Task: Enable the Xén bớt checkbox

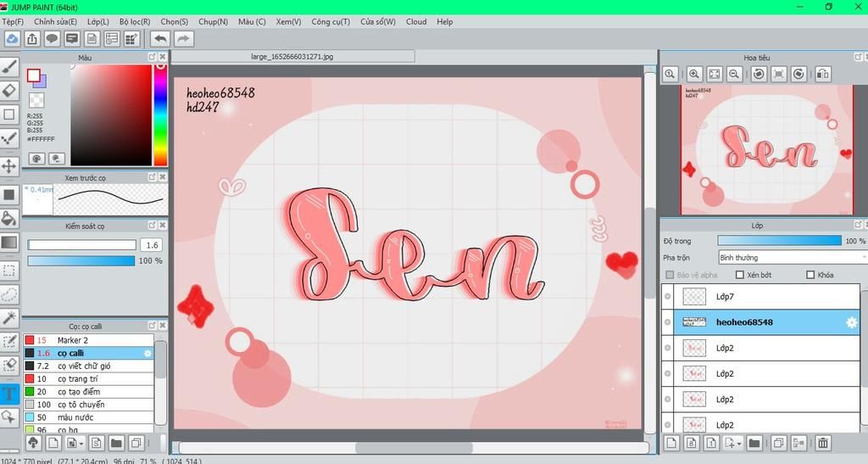Action: pos(740,275)
